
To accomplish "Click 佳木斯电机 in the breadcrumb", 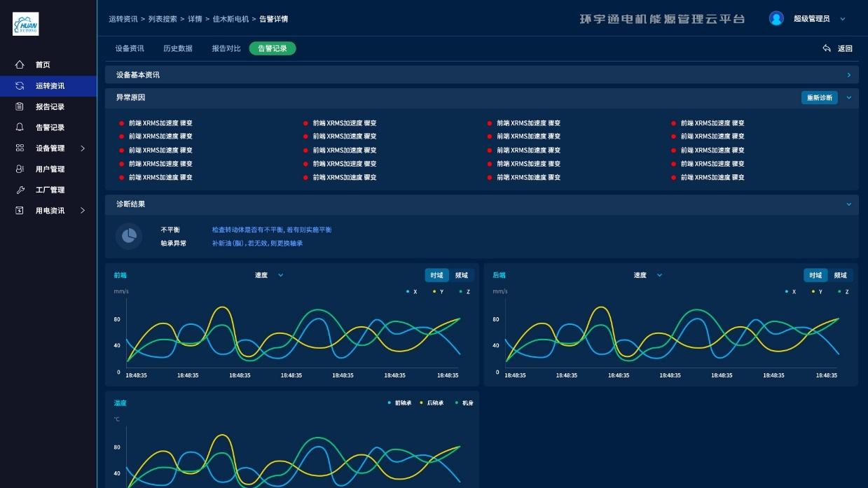I will 230,19.
